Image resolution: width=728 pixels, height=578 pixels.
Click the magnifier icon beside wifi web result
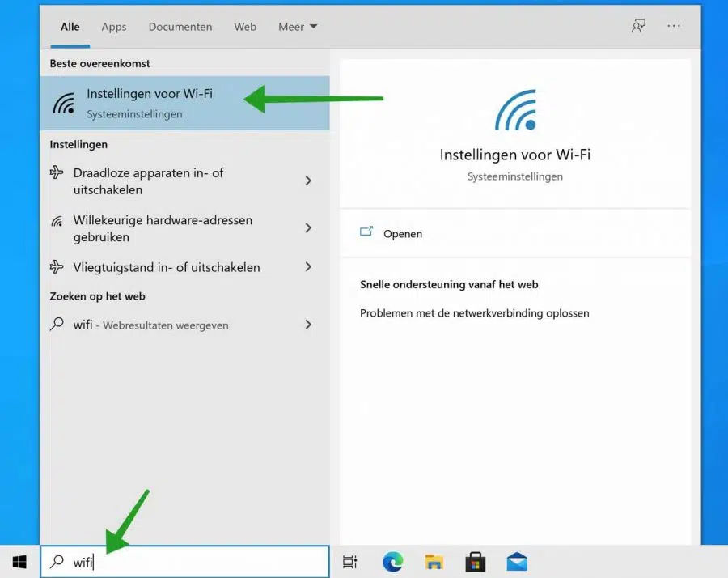point(57,323)
